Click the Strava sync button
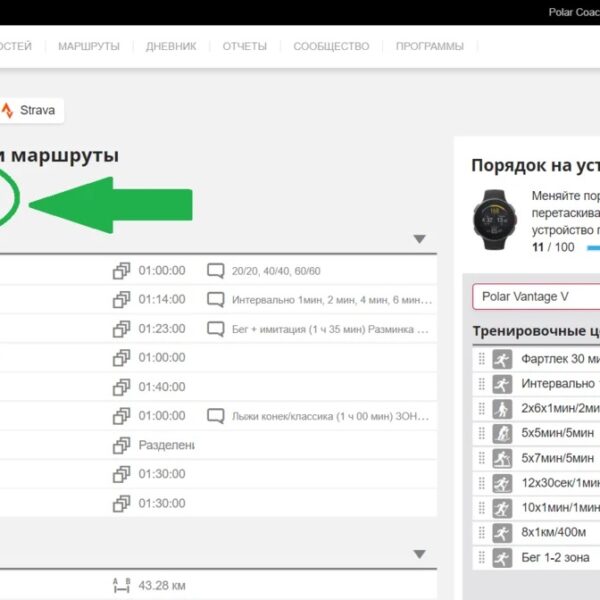Image resolution: width=600 pixels, height=600 pixels. point(30,110)
